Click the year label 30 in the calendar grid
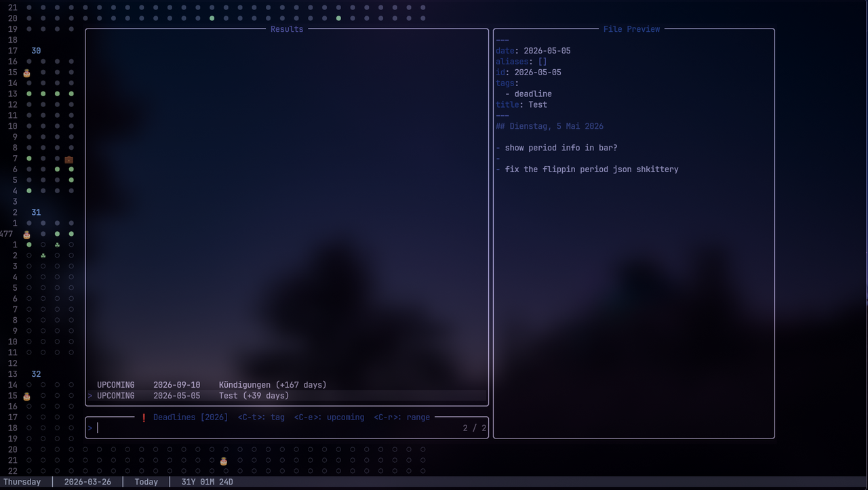Viewport: 868px width, 490px height. pyautogui.click(x=36, y=51)
